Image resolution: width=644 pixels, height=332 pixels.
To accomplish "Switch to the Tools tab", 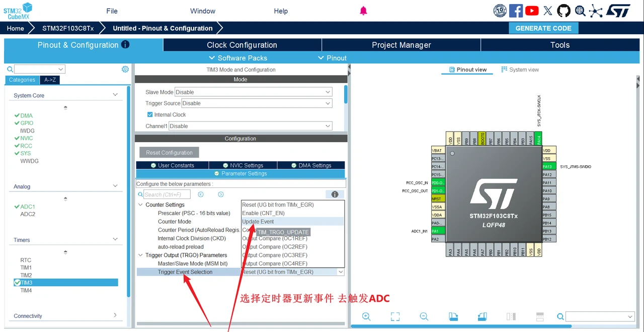I will (x=560, y=45).
